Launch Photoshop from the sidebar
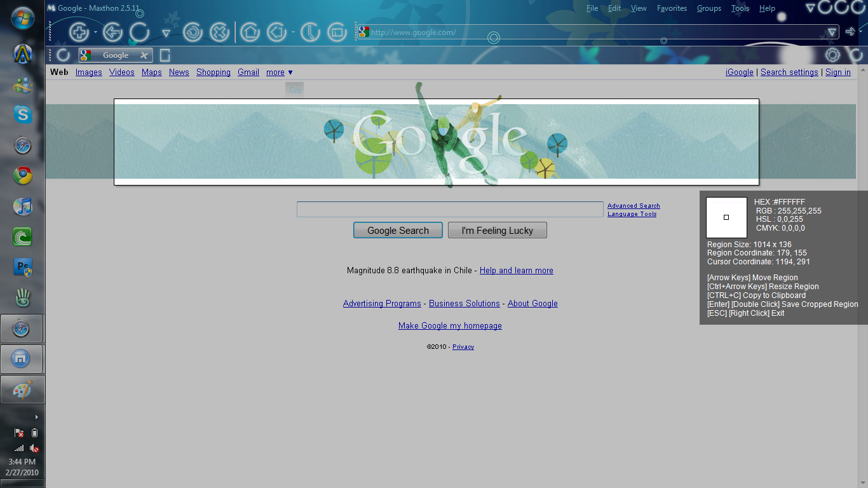This screenshot has height=488, width=868. [22, 268]
